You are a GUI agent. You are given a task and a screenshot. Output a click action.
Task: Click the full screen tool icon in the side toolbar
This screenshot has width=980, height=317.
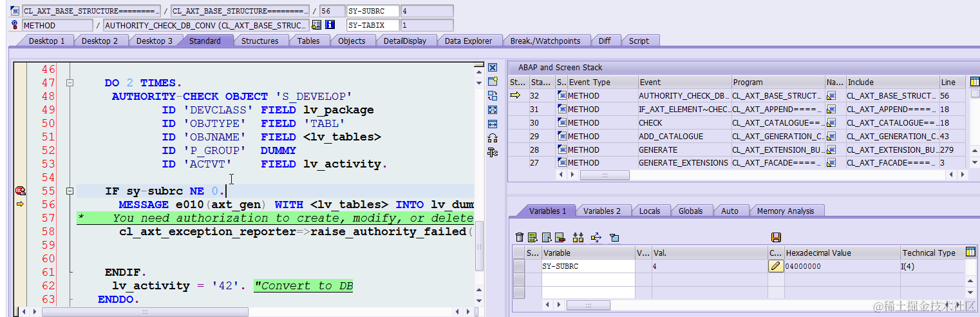pos(493,110)
